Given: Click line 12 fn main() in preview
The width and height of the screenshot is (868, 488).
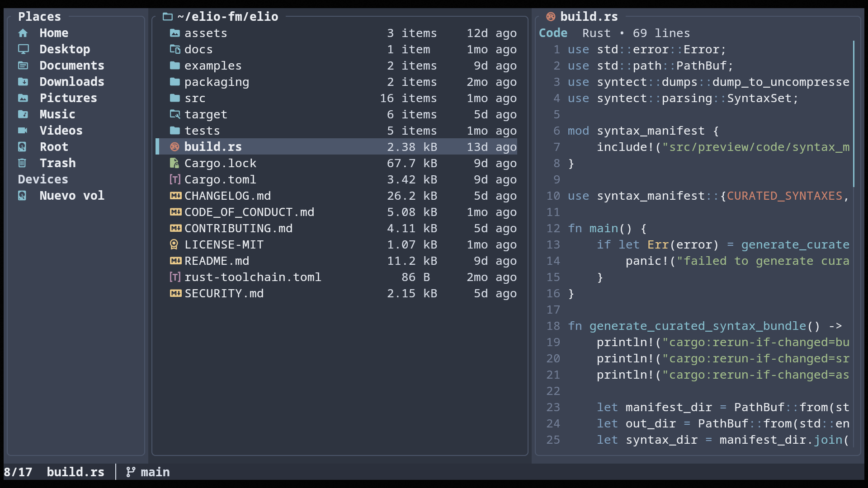Looking at the screenshot, I should (607, 228).
